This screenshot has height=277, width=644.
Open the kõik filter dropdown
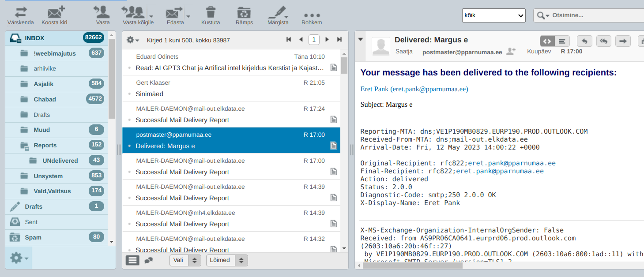[x=493, y=15]
